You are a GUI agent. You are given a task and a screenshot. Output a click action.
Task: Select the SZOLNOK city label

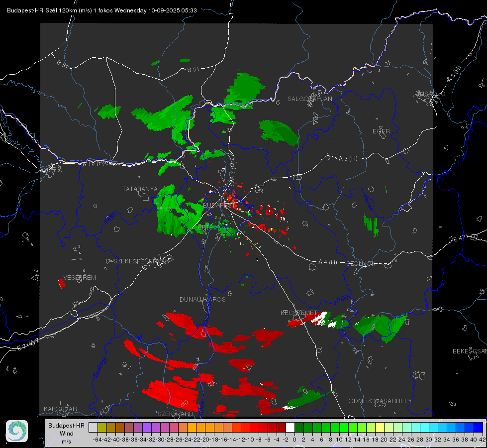[362, 263]
